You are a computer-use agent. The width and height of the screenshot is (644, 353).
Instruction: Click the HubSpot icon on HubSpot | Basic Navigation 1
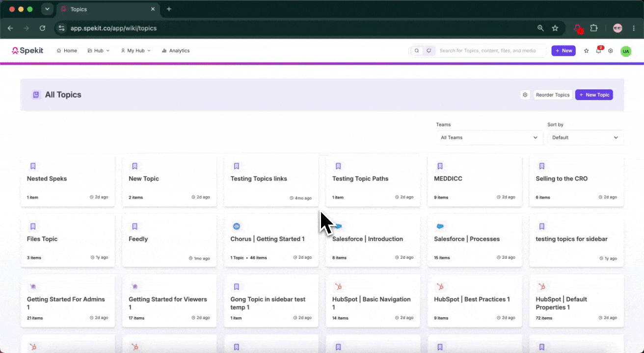(338, 287)
